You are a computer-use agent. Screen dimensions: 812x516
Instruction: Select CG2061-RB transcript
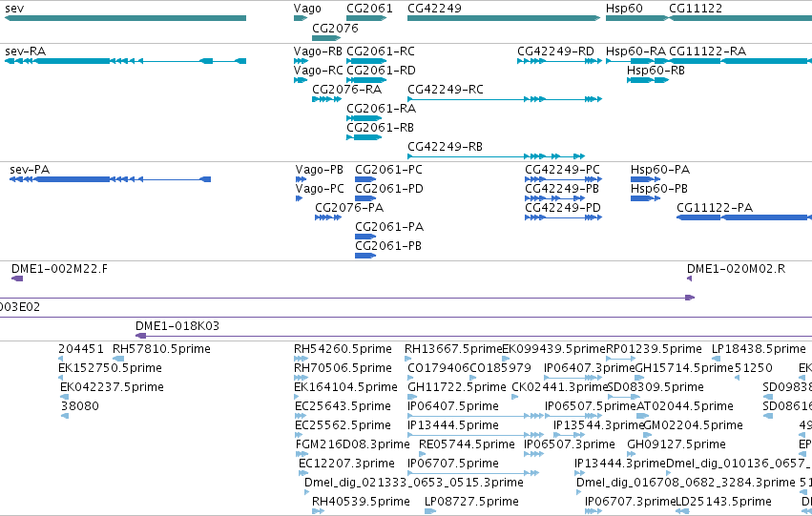(x=364, y=137)
